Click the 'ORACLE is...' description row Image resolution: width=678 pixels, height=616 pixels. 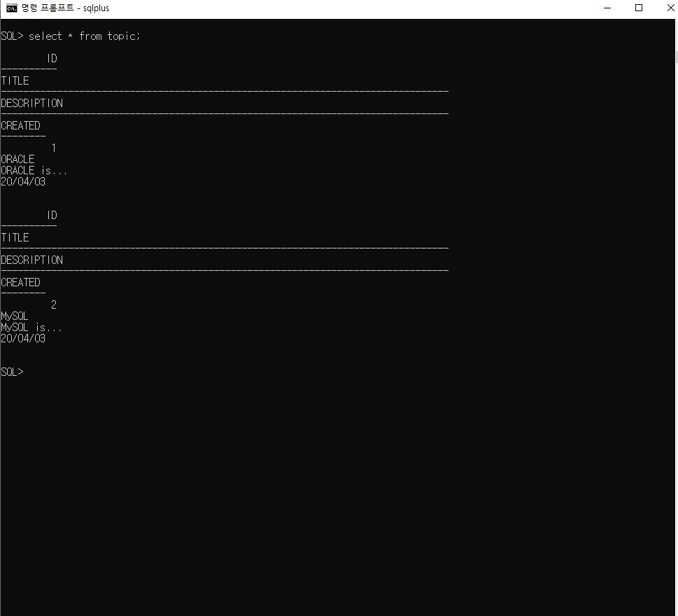tap(34, 170)
